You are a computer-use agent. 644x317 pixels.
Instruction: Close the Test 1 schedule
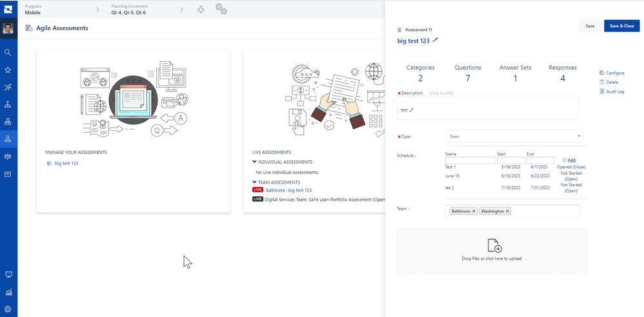[579, 167]
